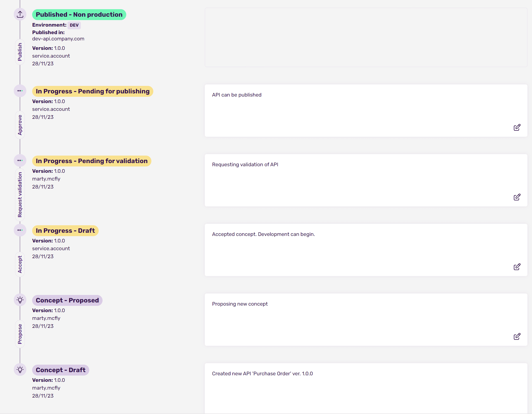Open the dev-api.company.com link
This screenshot has height=414, width=532.
(58, 39)
